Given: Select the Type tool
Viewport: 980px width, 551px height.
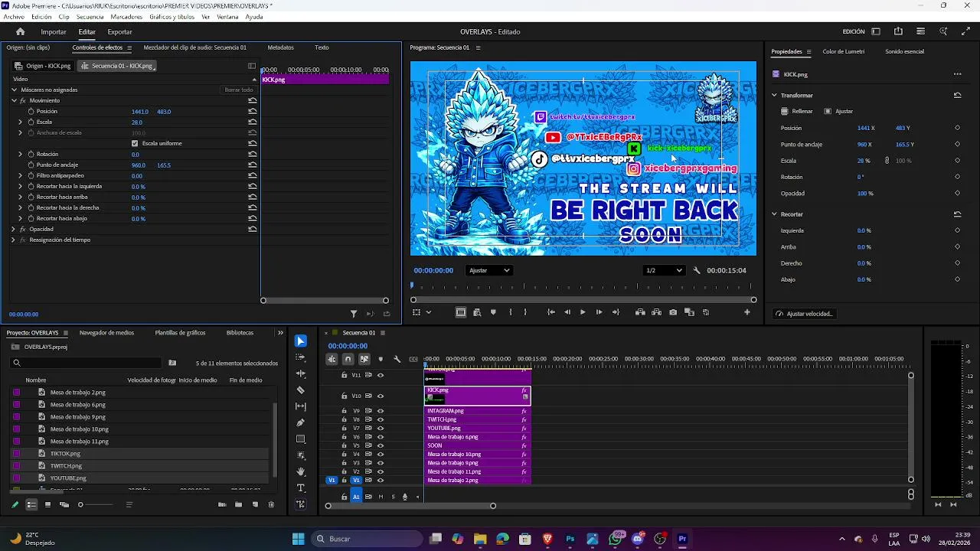Looking at the screenshot, I should [301, 488].
